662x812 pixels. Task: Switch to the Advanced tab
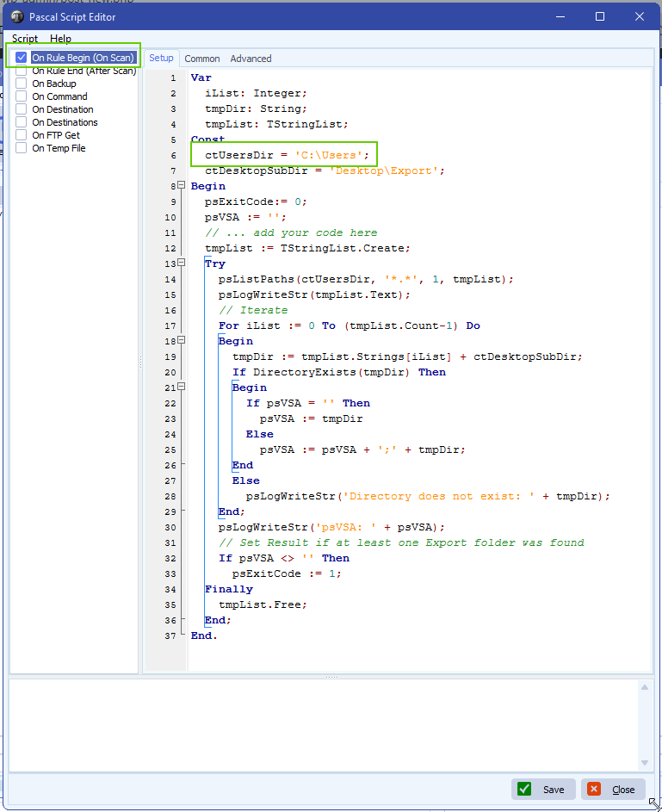coord(251,59)
